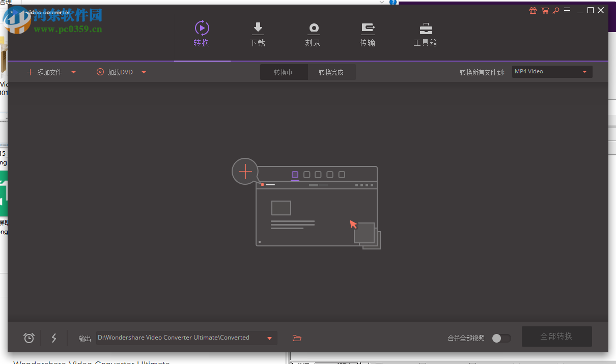Click the big plus add-file circle
Image resolution: width=616 pixels, height=364 pixels.
245,172
